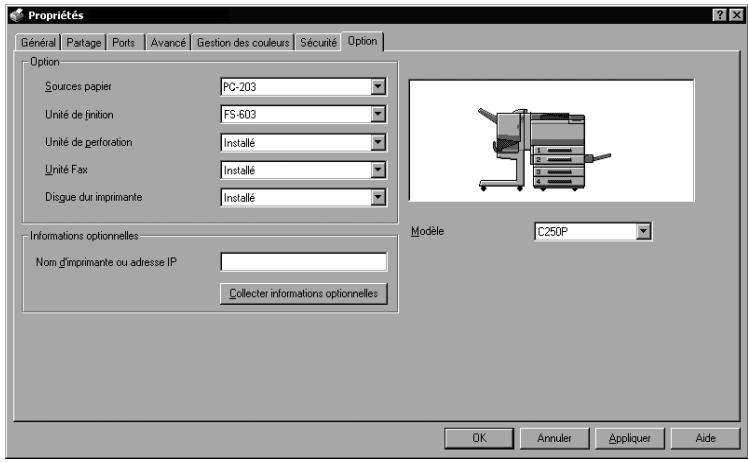Screen dimensions: 748x462
Task: Click the Unité de perforation label
Action: coord(89,142)
